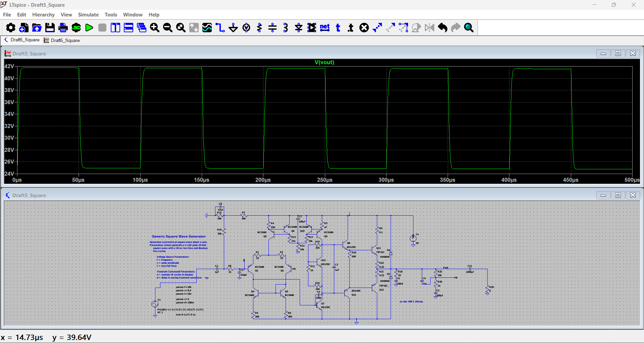The height and width of the screenshot is (343, 644).
Task: Open the Find search icon
Action: click(469, 28)
